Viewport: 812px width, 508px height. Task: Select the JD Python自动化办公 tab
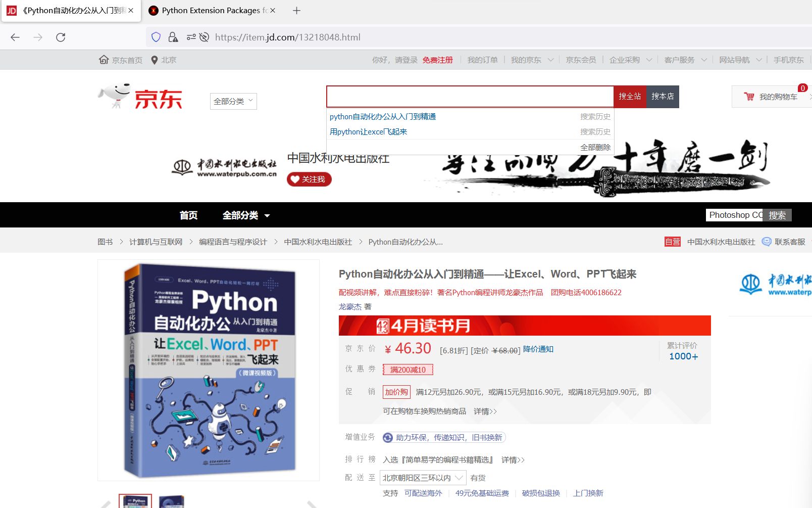point(71,10)
